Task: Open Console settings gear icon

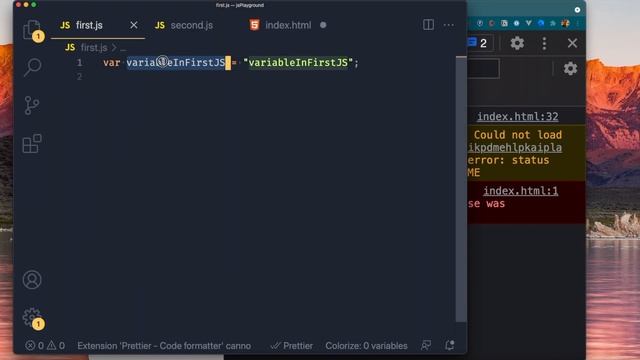Action: point(570,68)
